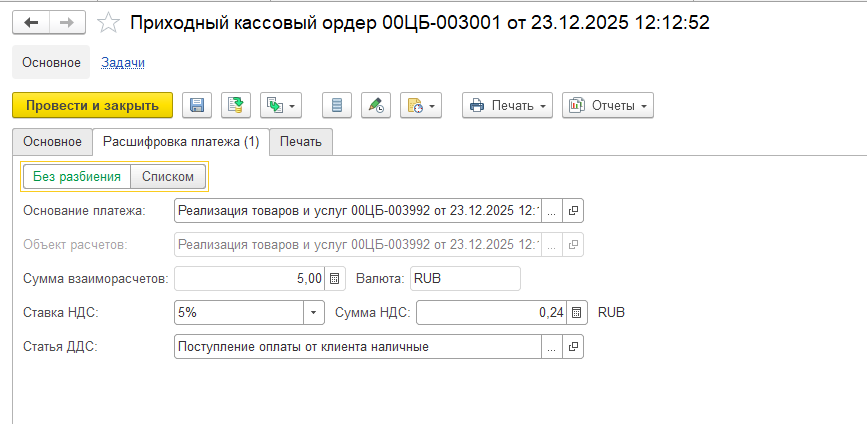Open the Объект расчетов linked document icon

[x=573, y=244]
